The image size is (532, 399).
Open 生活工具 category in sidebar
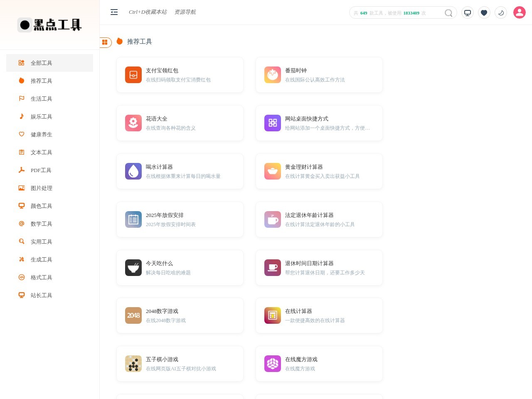pyautogui.click(x=49, y=99)
